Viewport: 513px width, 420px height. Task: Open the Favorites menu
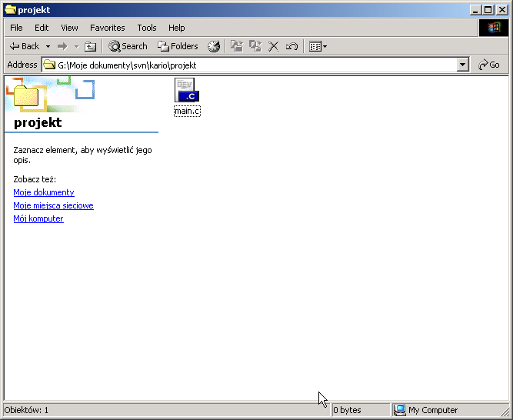[x=108, y=28]
